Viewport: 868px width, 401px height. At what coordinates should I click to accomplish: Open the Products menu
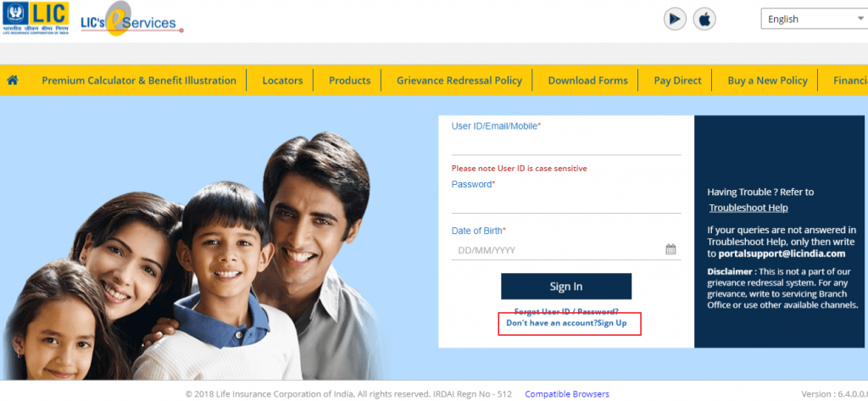click(349, 81)
